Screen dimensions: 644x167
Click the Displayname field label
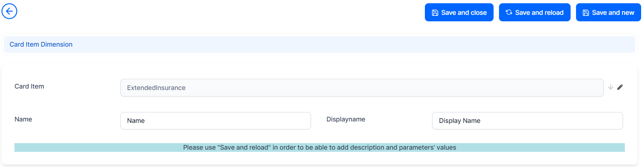(x=346, y=119)
